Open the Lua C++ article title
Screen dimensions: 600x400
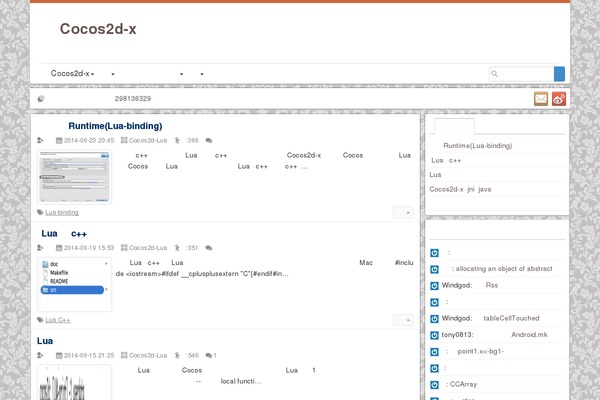click(x=64, y=233)
